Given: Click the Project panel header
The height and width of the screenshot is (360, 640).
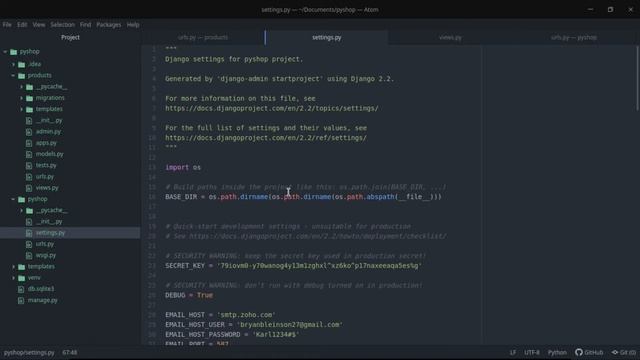Looking at the screenshot, I should [x=70, y=38].
